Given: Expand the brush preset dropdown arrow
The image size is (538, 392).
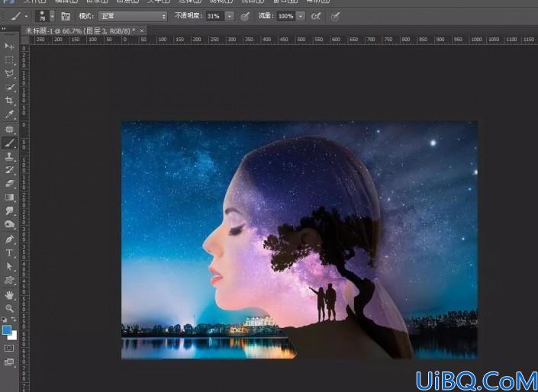Looking at the screenshot, I should pyautogui.click(x=52, y=16).
